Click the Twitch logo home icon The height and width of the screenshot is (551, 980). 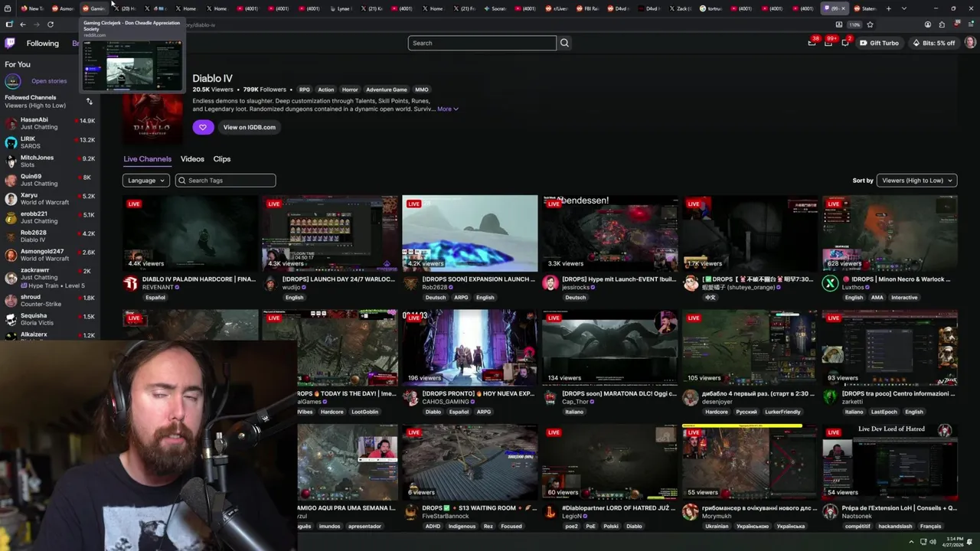(10, 43)
